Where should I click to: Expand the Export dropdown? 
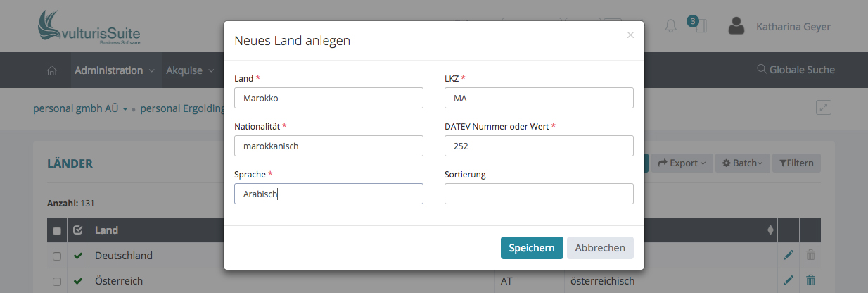coord(682,163)
